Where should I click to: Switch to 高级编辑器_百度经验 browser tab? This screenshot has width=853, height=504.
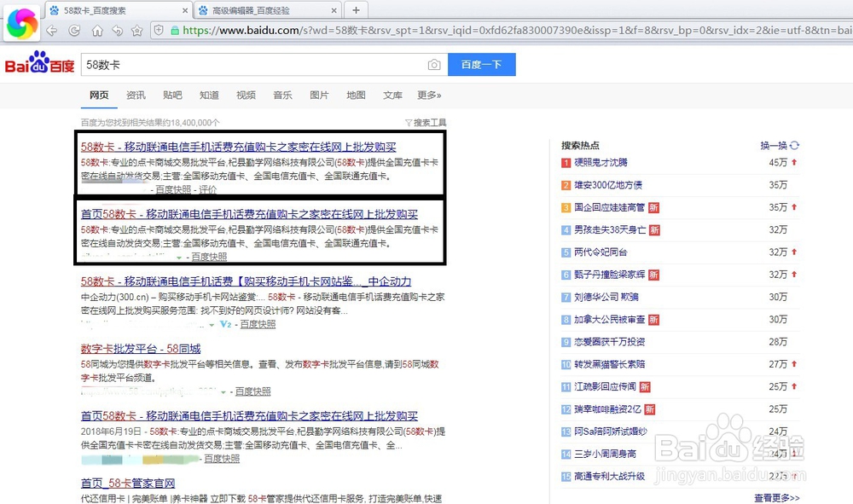268,10
